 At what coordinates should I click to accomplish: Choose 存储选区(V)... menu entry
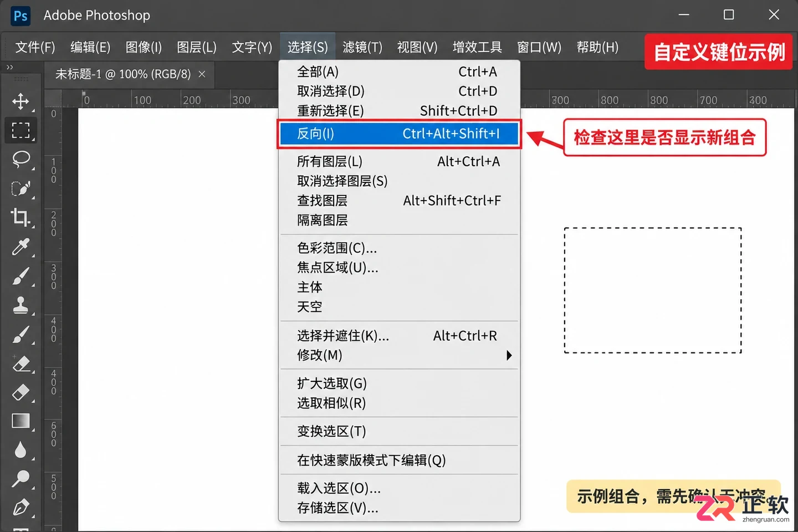pyautogui.click(x=399, y=508)
